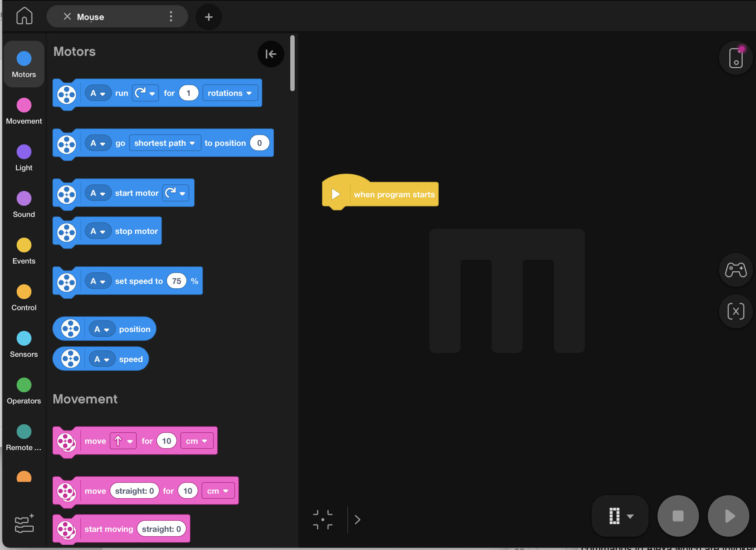The height and width of the screenshot is (550, 756).
Task: Click the speed value 75 field
Action: click(177, 281)
